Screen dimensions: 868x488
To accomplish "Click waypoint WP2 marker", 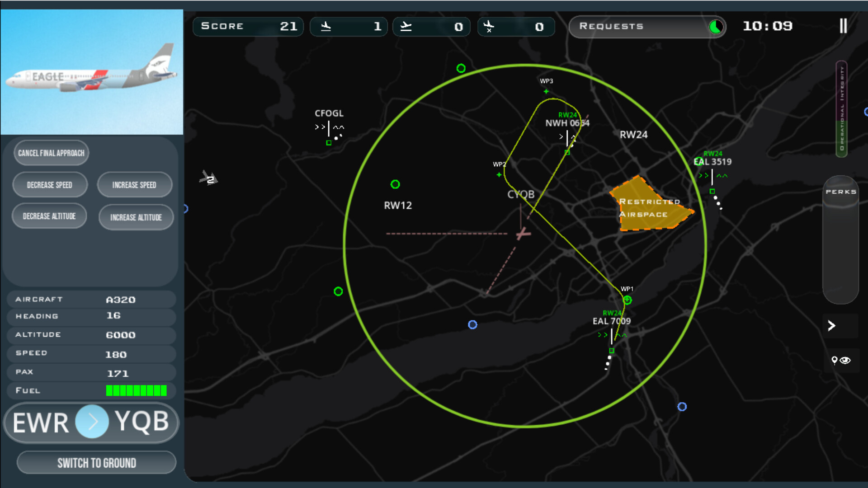I will coord(499,174).
